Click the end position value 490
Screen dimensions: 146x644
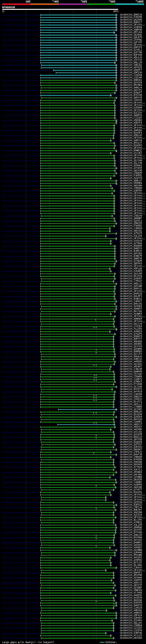coord(115,11)
